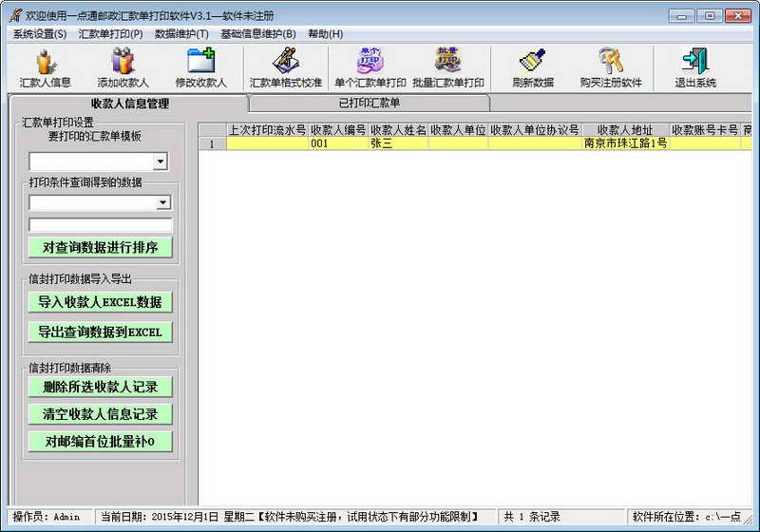Screen dimensions: 760x532
Task: Click the cell containing 001
Action: [x=338, y=143]
